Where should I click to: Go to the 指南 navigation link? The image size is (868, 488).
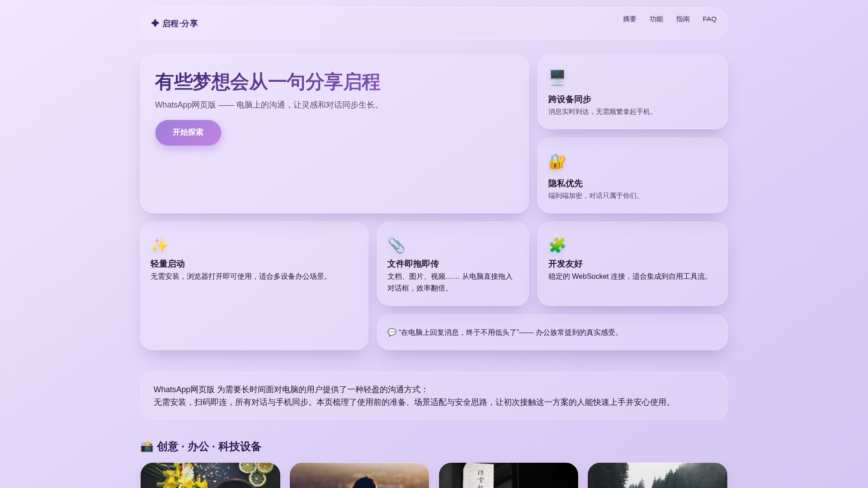tap(683, 19)
